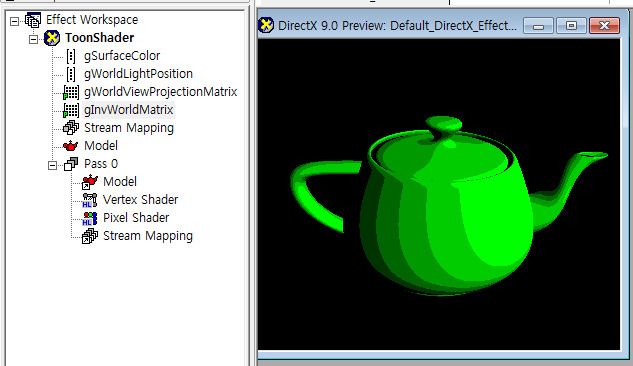Viewport: 633px width, 366px height.
Task: Click the gWorldViewProjectionMatrix matrix icon
Action: pyautogui.click(x=71, y=92)
